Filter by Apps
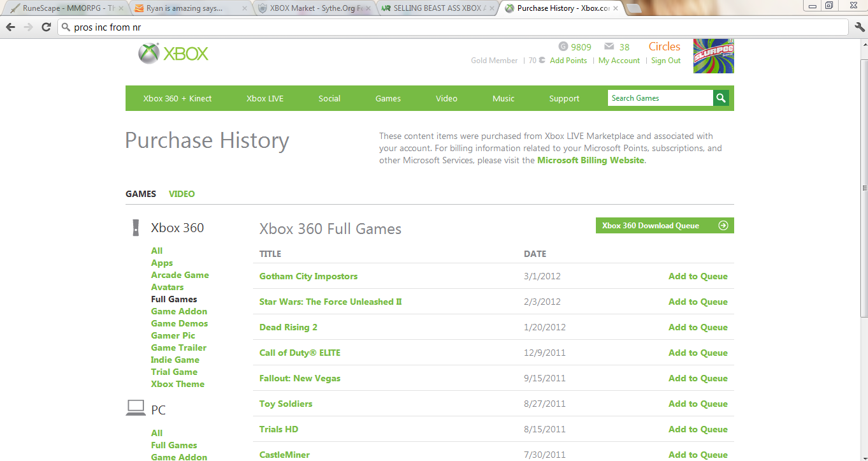The image size is (868, 461). click(x=162, y=263)
